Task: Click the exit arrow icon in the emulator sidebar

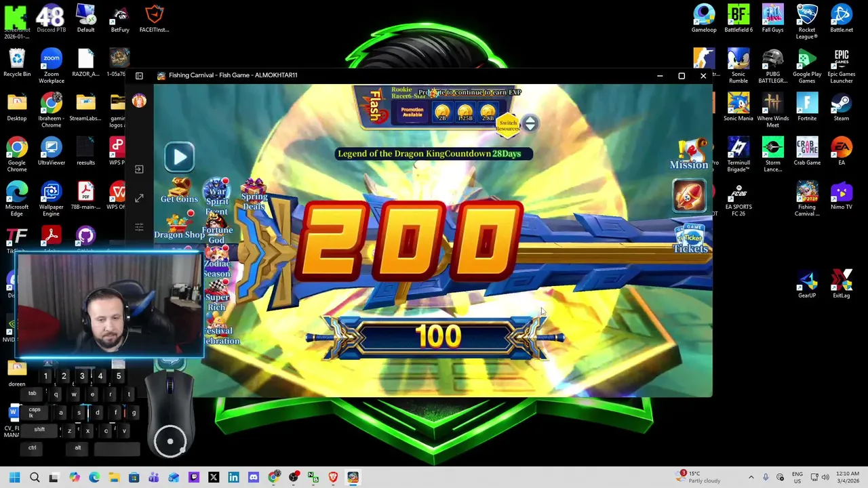Action: coord(139,169)
